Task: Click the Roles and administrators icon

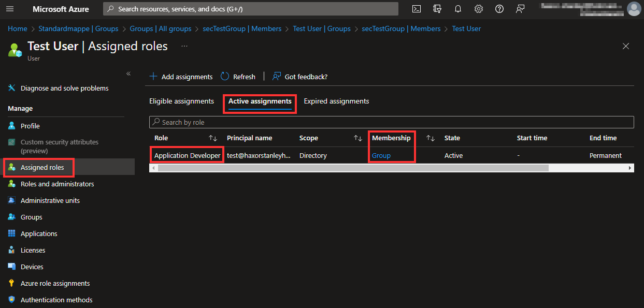Action: (12, 184)
